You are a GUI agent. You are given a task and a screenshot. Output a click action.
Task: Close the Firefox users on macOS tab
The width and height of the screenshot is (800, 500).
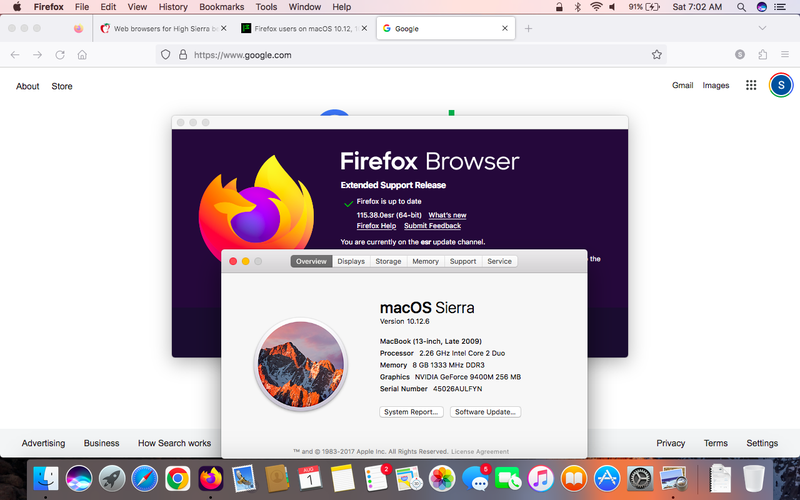(x=364, y=28)
